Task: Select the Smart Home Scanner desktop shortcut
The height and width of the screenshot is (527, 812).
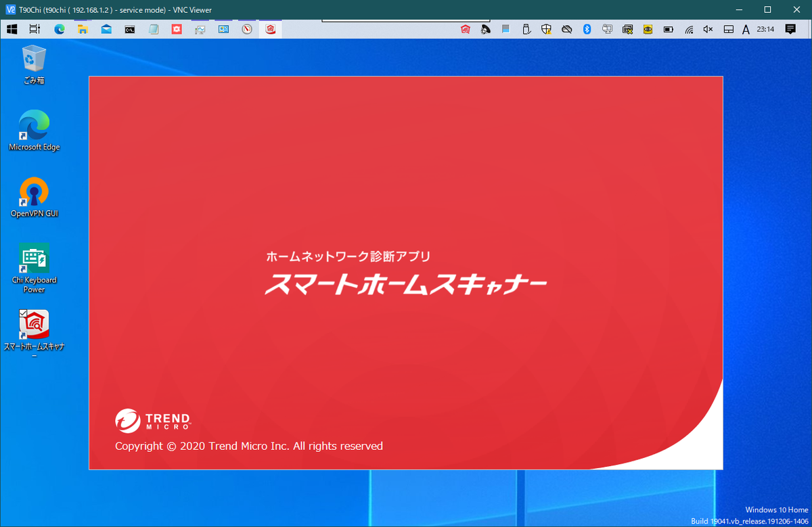Action: click(x=34, y=334)
